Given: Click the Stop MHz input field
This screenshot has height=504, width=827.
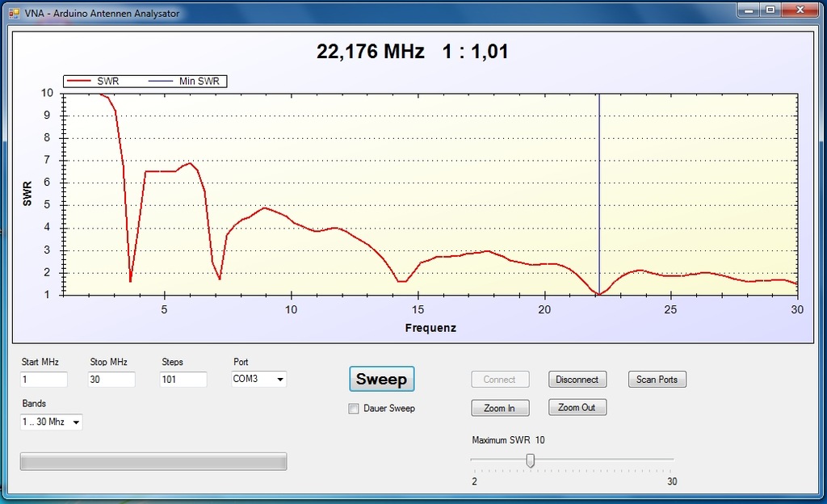Looking at the screenshot, I should coord(111,380).
